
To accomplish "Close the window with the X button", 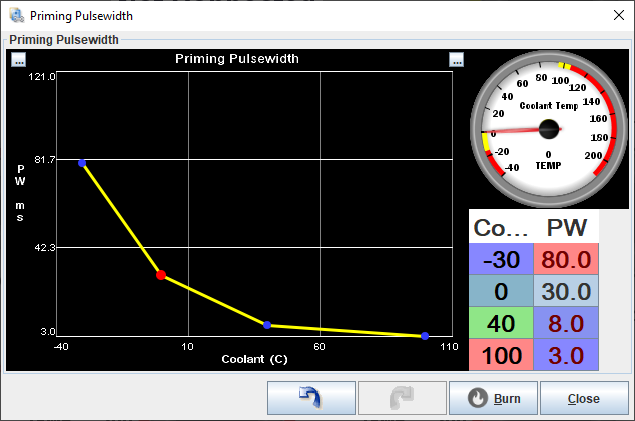I will click(618, 15).
